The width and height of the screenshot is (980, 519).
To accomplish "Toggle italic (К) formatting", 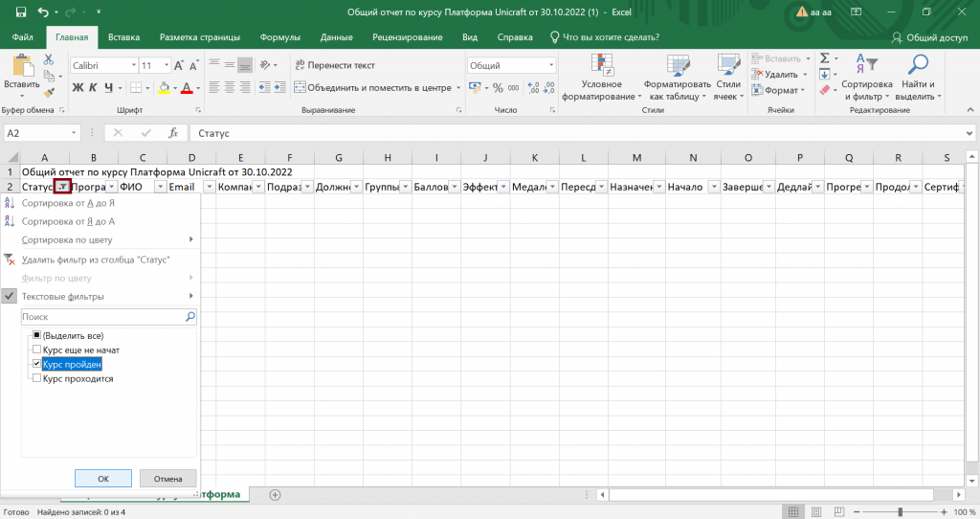I will coord(93,87).
